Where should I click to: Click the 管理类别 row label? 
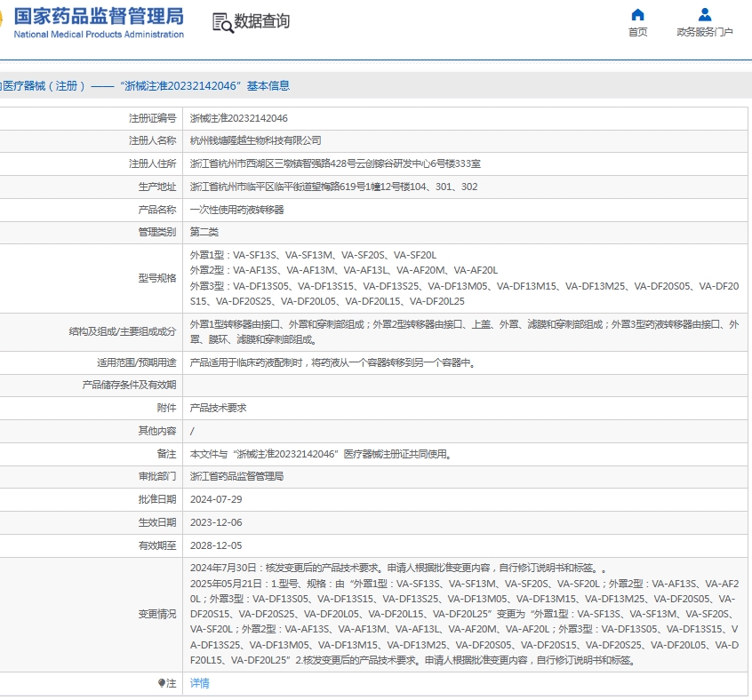pyautogui.click(x=157, y=233)
